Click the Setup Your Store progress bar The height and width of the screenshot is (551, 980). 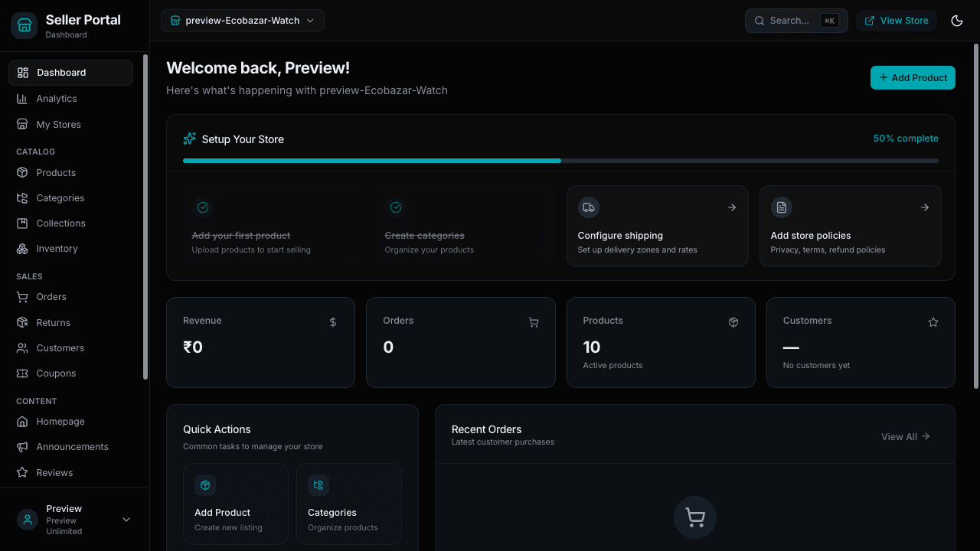[560, 161]
